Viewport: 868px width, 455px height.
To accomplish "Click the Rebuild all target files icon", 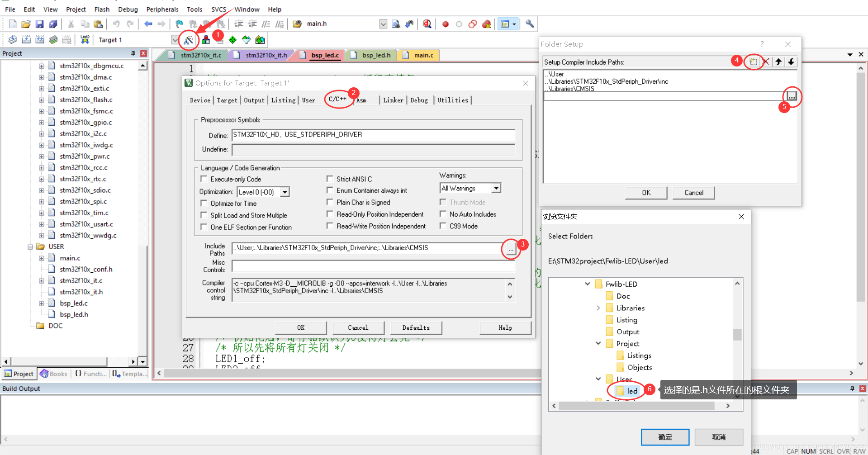I will click(x=40, y=40).
